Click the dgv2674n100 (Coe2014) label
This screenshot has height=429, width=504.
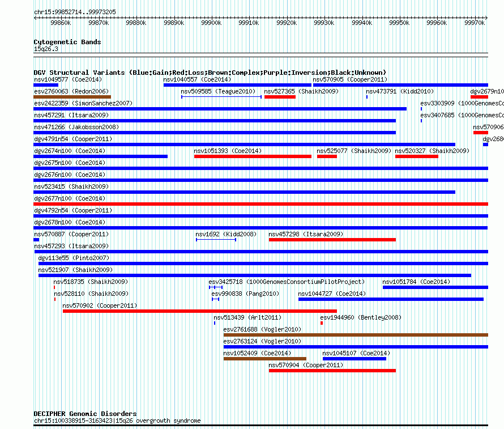(x=70, y=151)
